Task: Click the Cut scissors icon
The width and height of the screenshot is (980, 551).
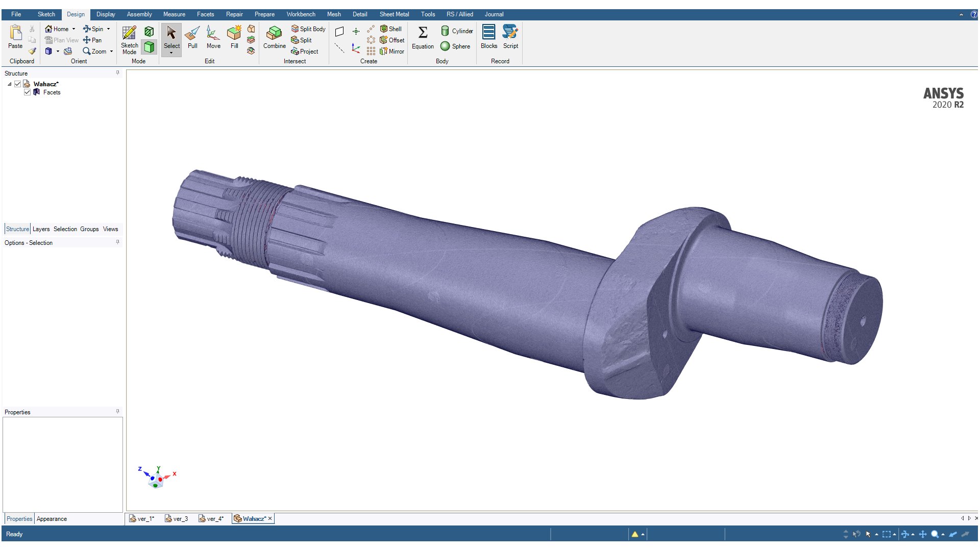Action: (32, 29)
